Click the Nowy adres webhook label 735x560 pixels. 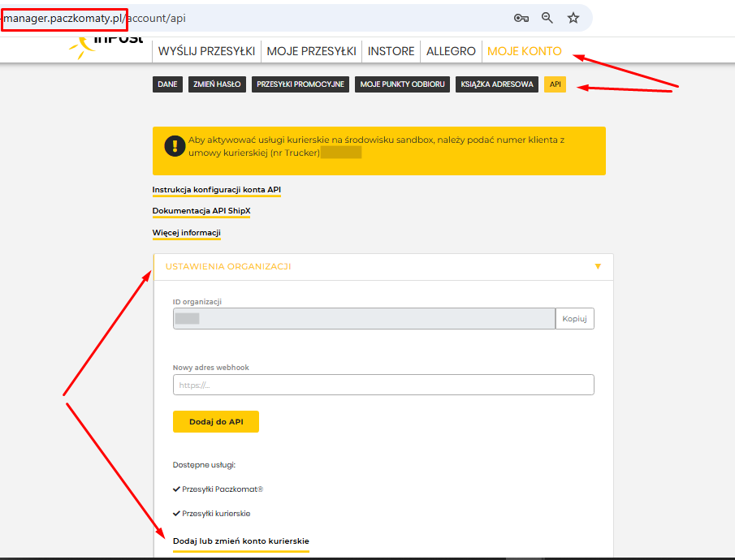click(211, 368)
